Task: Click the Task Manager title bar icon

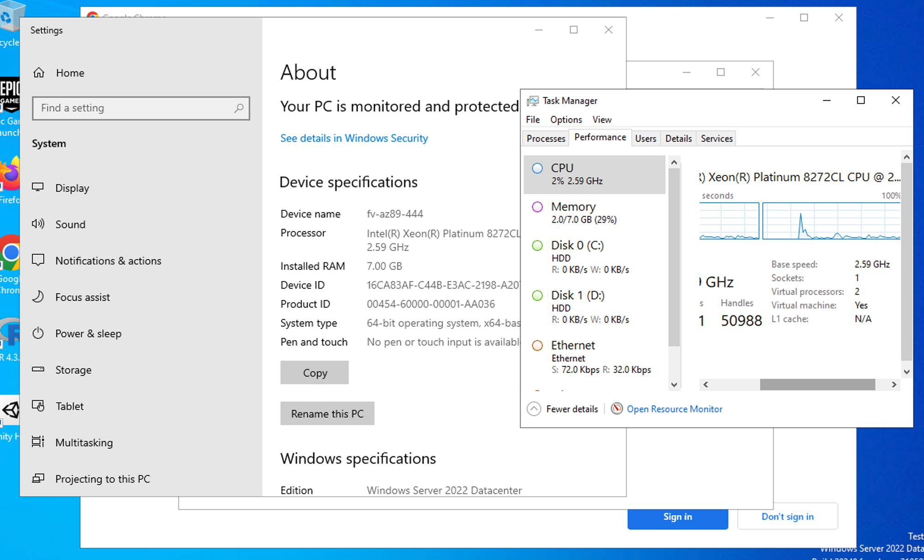Action: point(533,101)
